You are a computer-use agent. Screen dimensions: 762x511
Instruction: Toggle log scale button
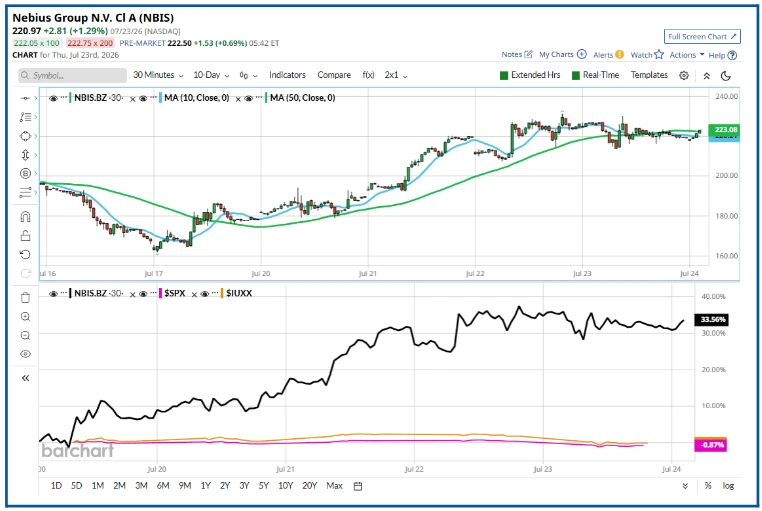click(728, 486)
